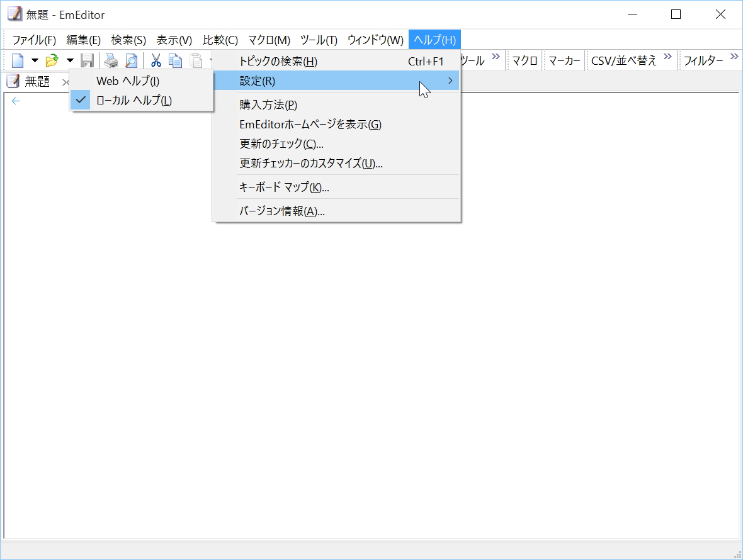Save the current document
Viewport: 743px width, 560px height.
(88, 60)
